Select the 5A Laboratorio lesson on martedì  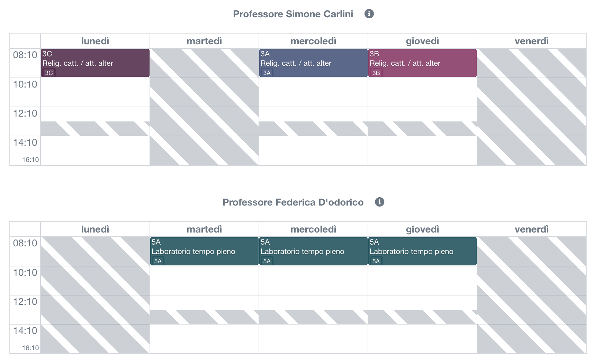(x=204, y=251)
